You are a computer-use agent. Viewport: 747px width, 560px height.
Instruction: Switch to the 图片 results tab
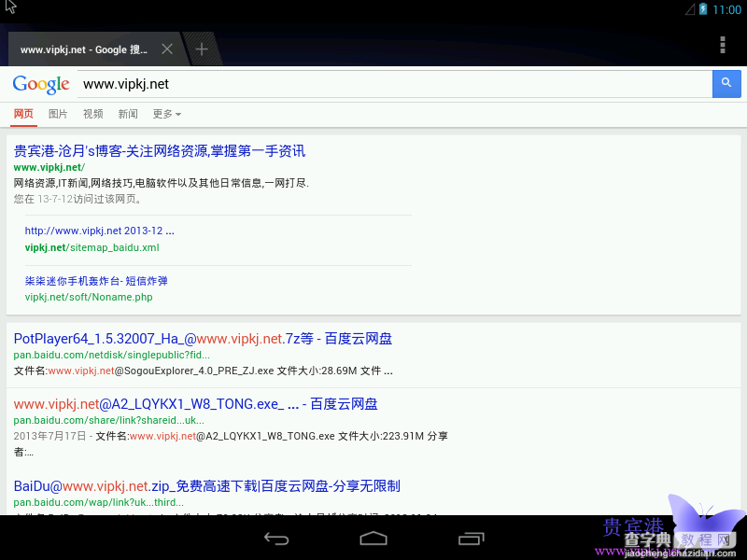58,114
